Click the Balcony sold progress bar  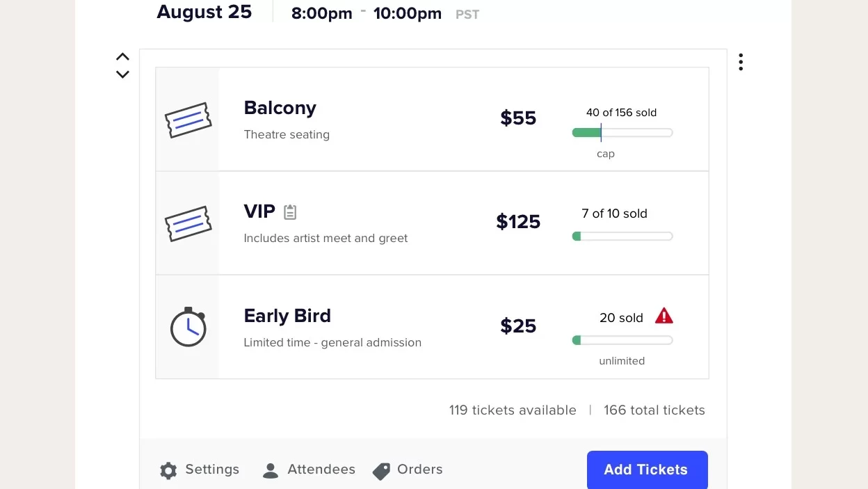[x=622, y=133]
